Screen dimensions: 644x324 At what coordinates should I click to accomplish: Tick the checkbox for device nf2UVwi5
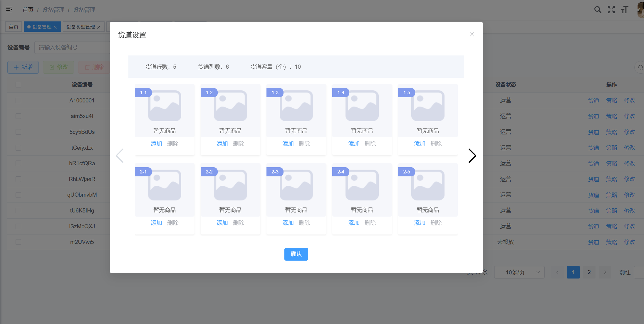pos(18,242)
